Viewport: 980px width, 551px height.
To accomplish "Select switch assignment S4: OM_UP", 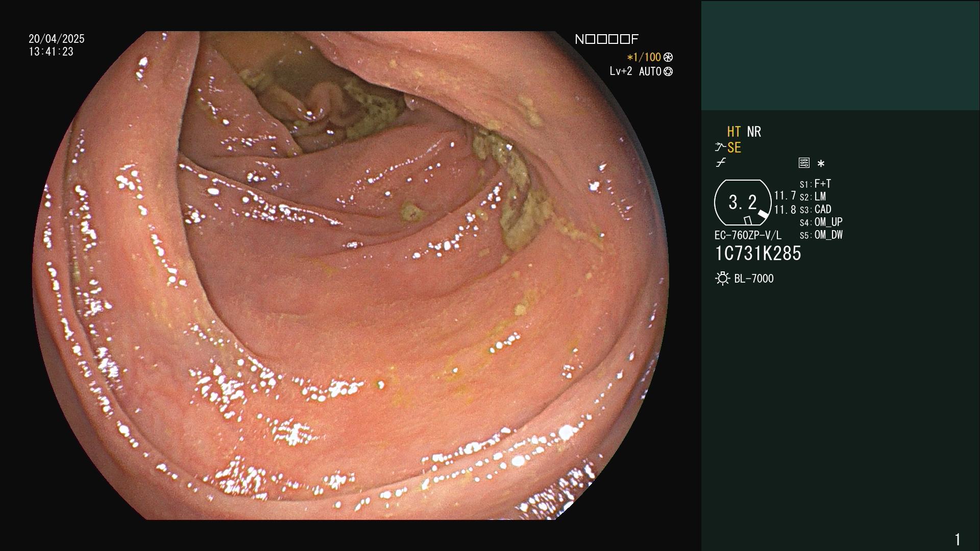I will coord(821,222).
